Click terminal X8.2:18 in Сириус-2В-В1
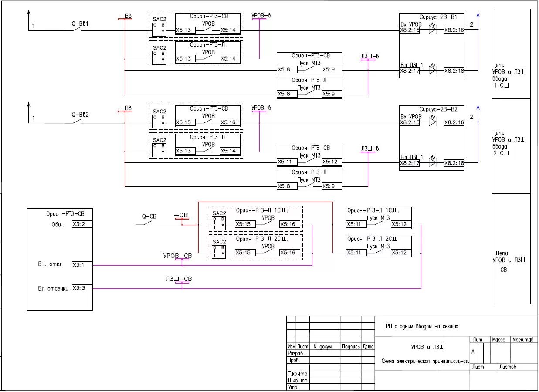The image size is (539, 392). [x=454, y=71]
